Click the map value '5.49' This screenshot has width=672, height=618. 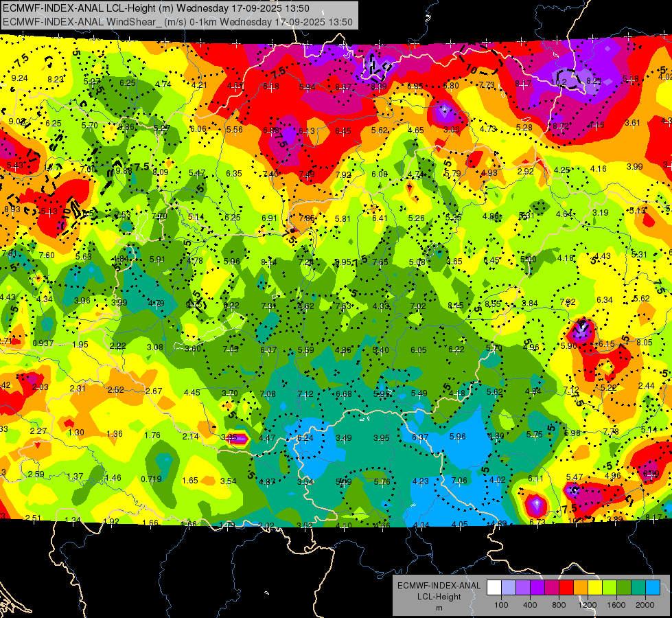[419, 393]
